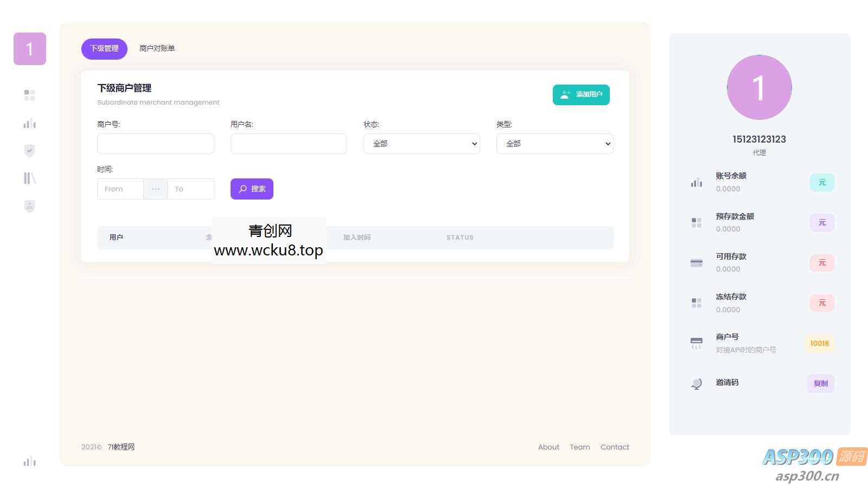
Task: Click the globe icon next to 邀请码
Action: pyautogui.click(x=696, y=383)
